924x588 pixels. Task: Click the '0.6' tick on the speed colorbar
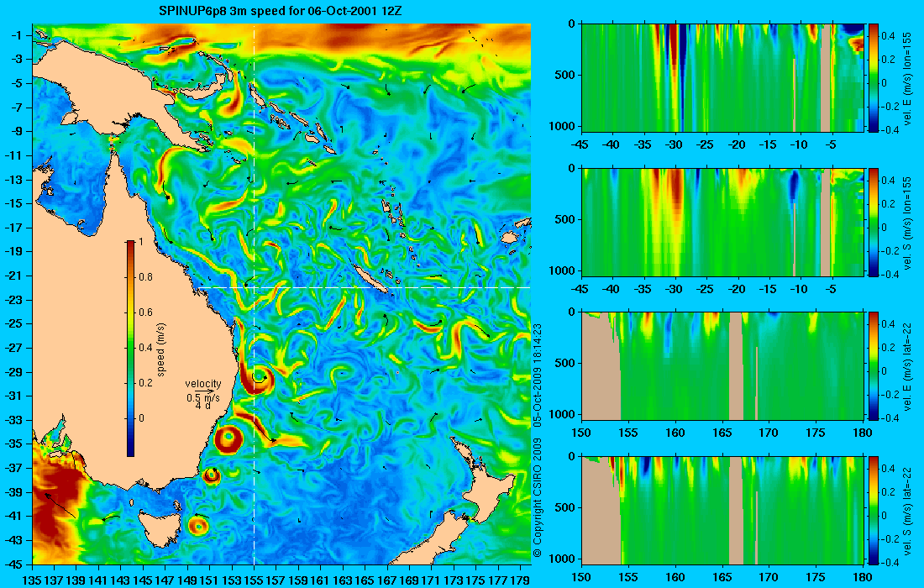coord(145,312)
